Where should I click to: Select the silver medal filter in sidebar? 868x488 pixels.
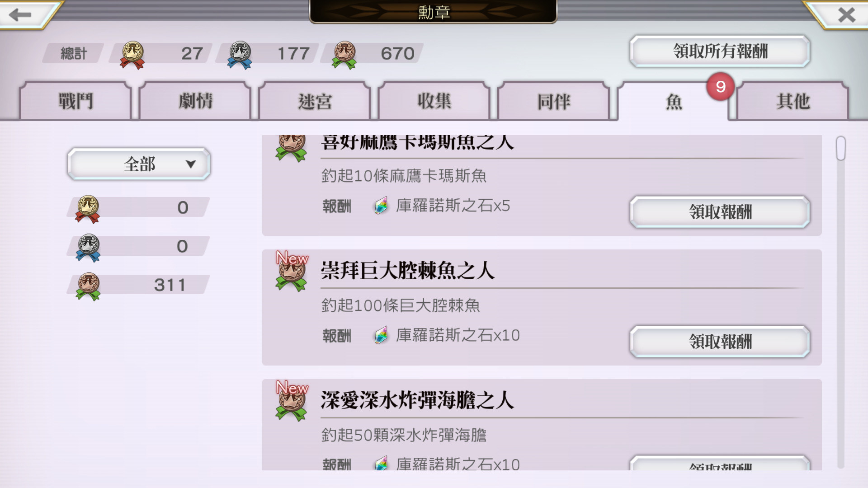(138, 247)
